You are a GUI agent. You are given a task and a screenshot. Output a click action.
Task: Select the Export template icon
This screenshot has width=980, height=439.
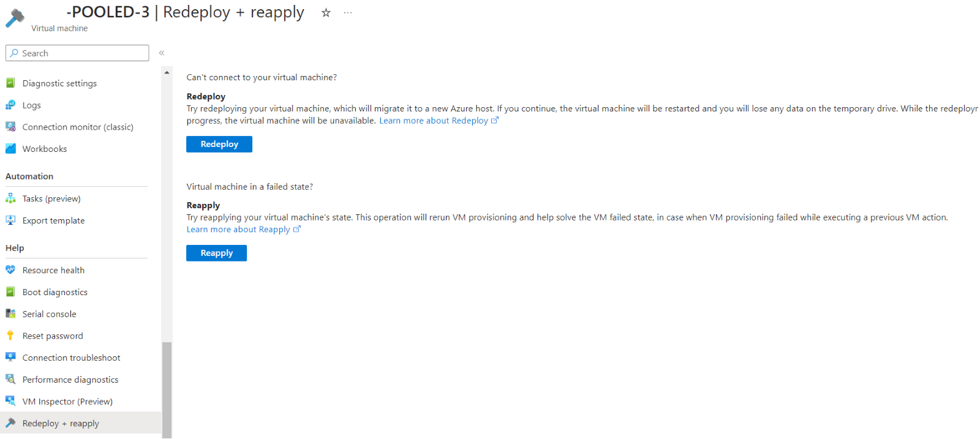point(11,220)
